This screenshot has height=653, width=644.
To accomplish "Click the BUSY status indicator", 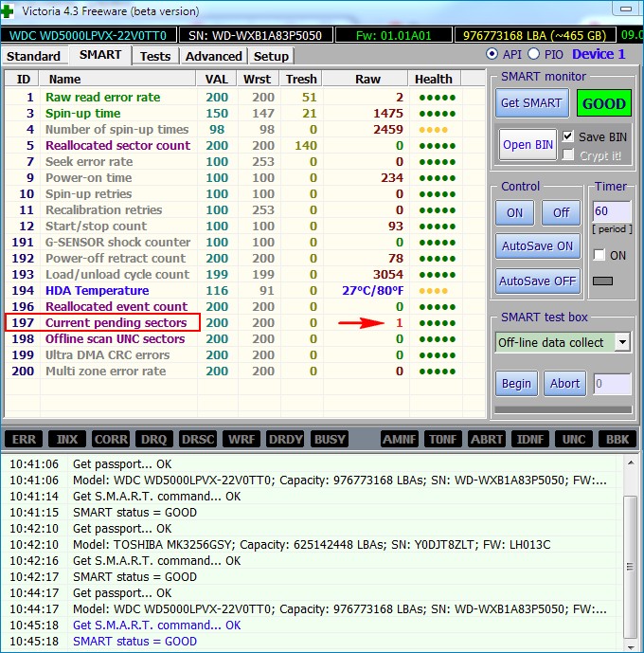I will coord(330,439).
